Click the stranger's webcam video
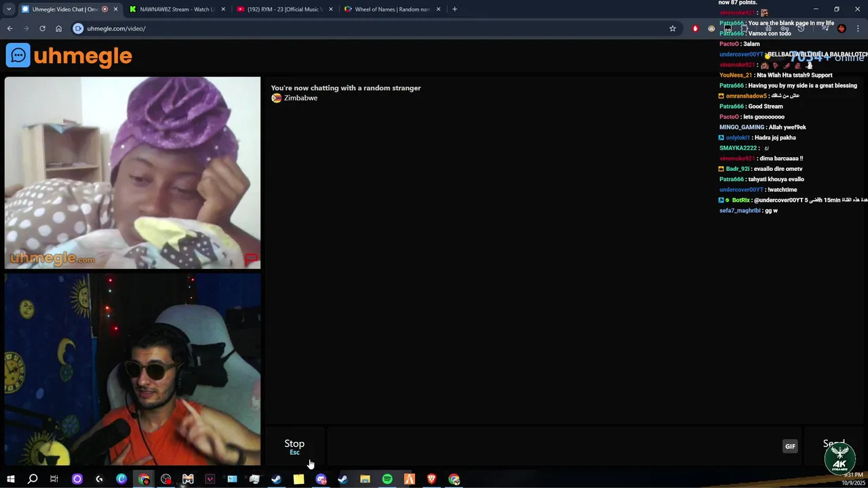Screen dimensions: 868x488 pyautogui.click(x=132, y=173)
